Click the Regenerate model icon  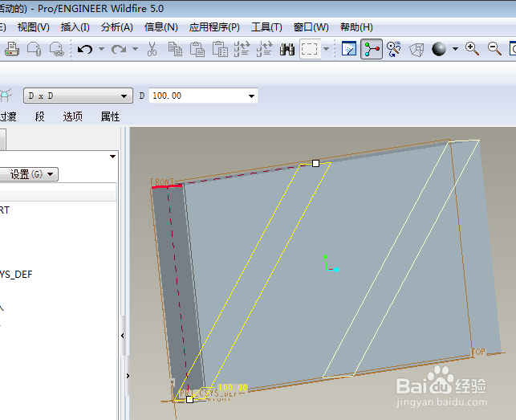[x=242, y=49]
